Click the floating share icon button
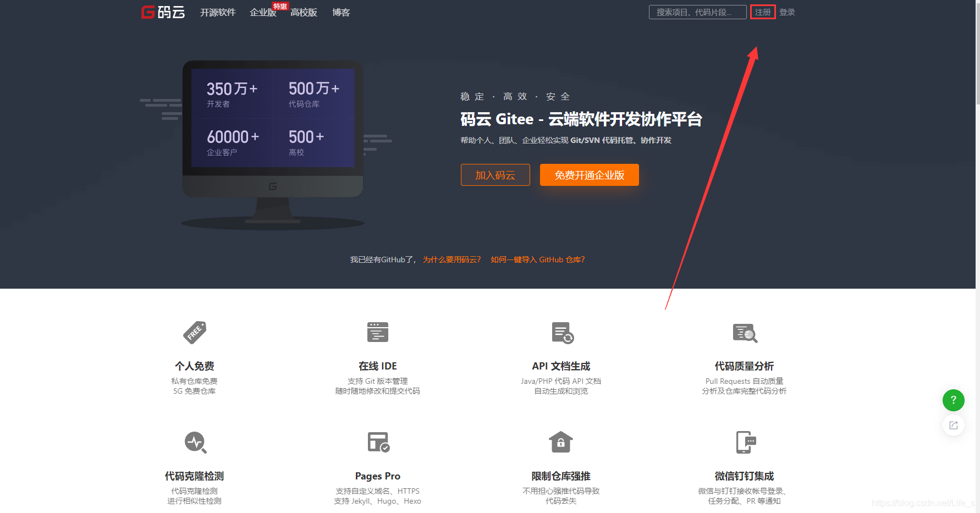 (x=954, y=426)
